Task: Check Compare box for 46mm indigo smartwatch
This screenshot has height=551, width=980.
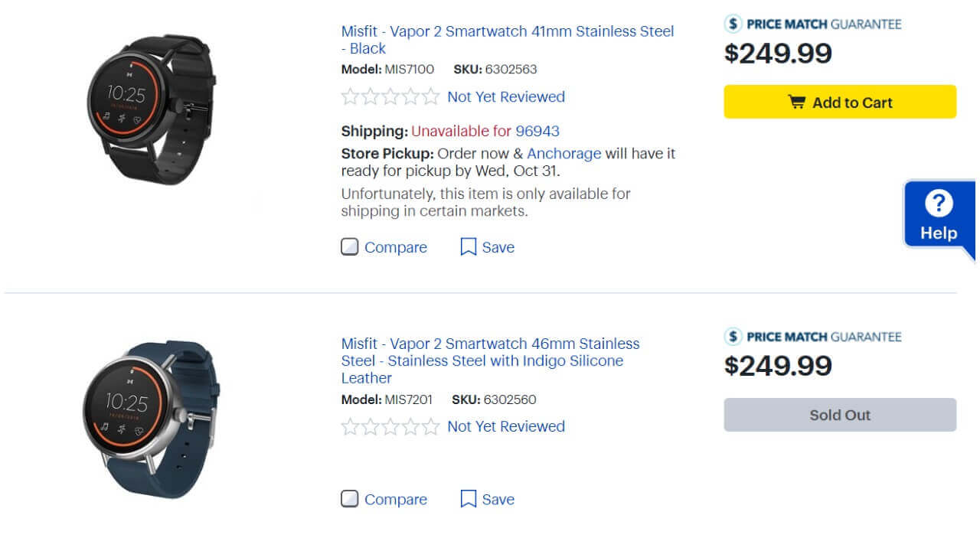Action: 350,500
